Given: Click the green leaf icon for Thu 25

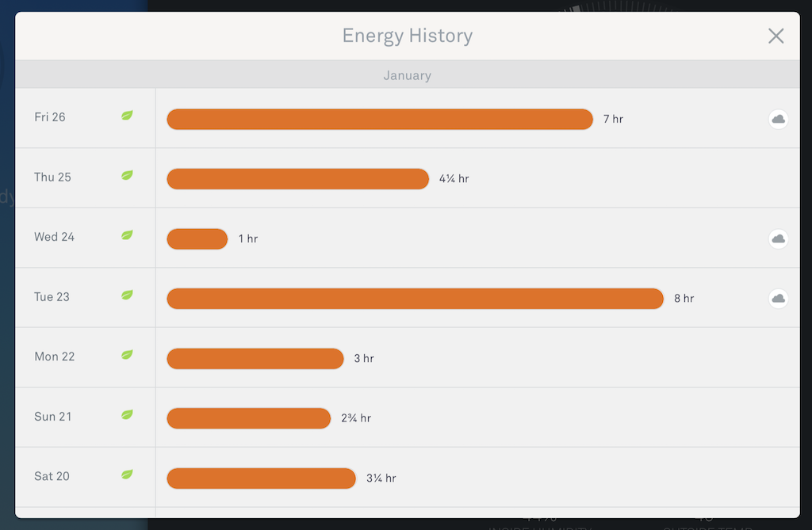Looking at the screenshot, I should pyautogui.click(x=127, y=175).
